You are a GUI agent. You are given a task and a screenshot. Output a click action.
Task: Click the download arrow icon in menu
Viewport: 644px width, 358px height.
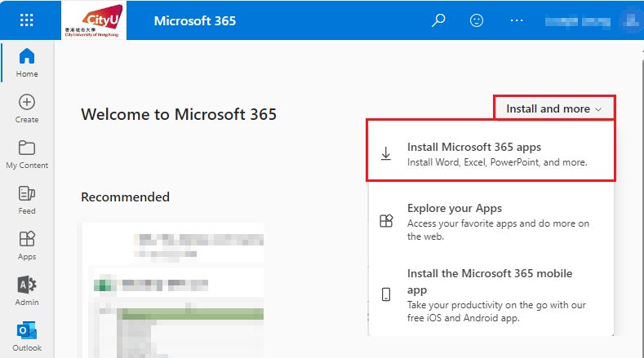[x=386, y=154]
